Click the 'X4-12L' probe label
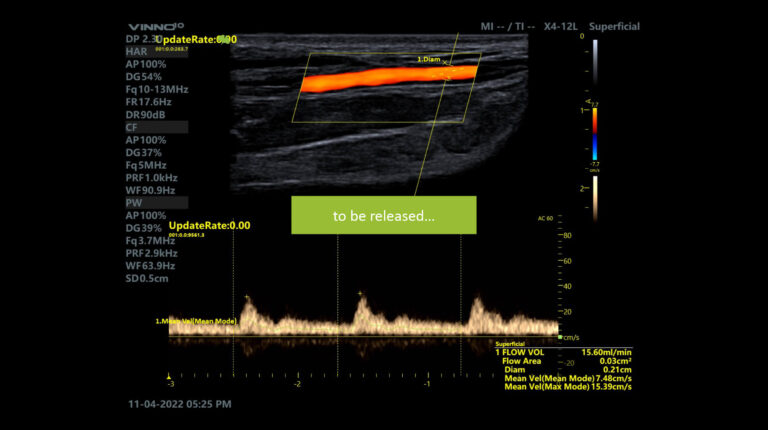Screen dimensions: 768x430 pos(560,26)
